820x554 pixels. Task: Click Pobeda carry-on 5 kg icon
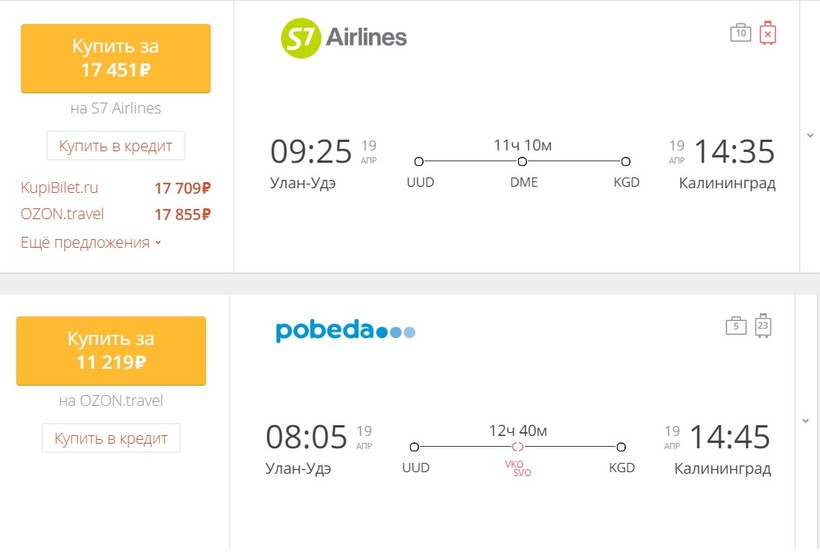(x=736, y=325)
